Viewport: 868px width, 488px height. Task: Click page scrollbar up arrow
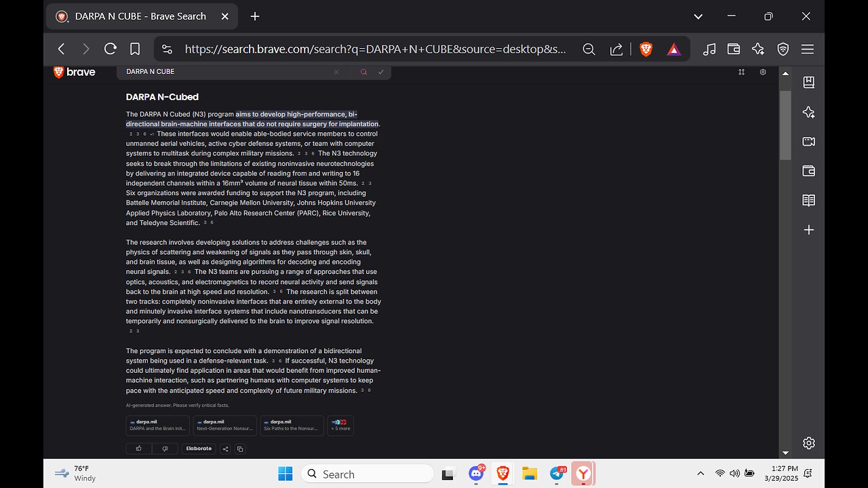click(x=785, y=73)
